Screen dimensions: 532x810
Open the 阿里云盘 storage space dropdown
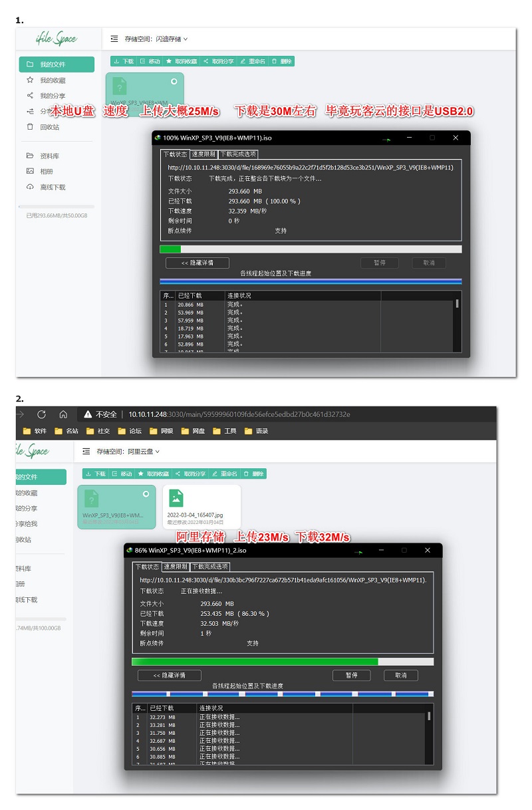[128, 452]
